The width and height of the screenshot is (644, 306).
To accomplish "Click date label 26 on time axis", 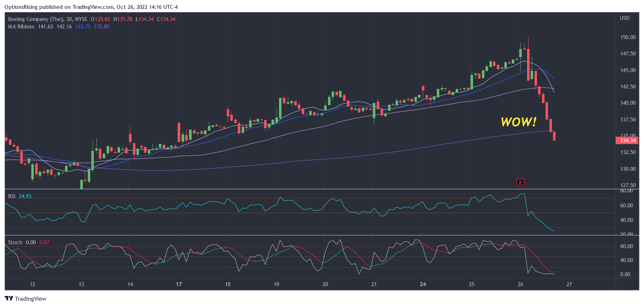I will pyautogui.click(x=520, y=284).
